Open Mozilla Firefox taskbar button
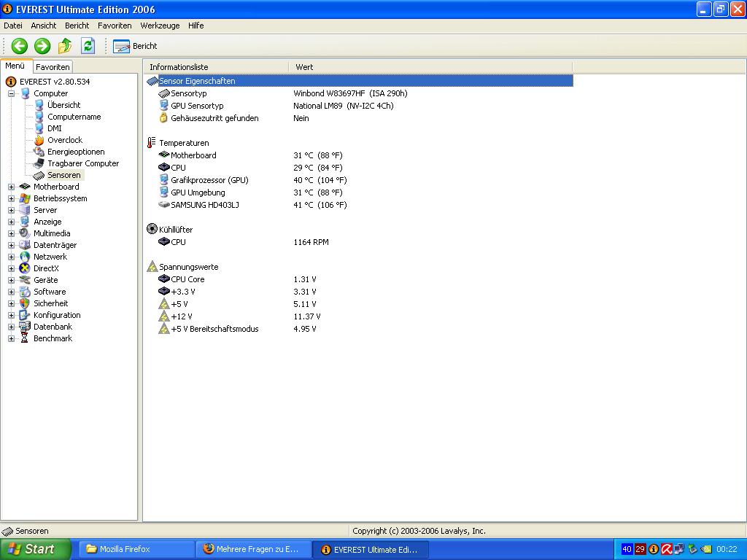The image size is (747, 560). click(136, 550)
